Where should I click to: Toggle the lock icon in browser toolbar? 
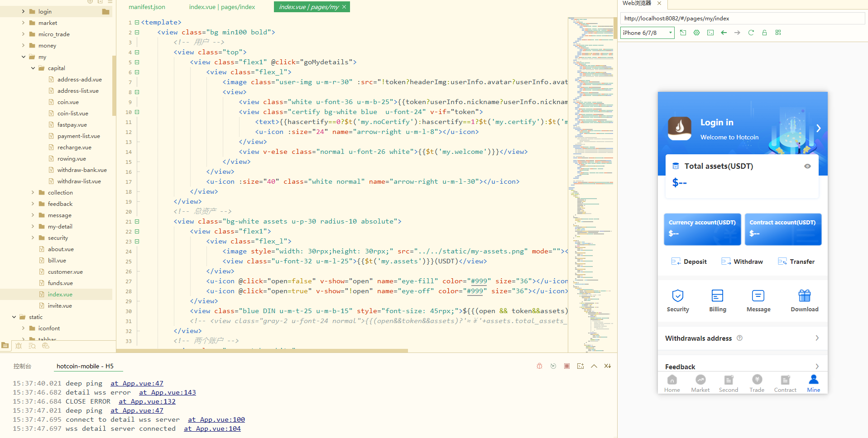(764, 33)
